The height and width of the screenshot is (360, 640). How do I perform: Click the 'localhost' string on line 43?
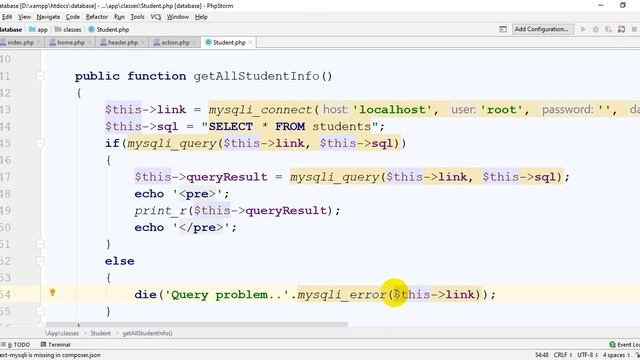[x=391, y=110]
